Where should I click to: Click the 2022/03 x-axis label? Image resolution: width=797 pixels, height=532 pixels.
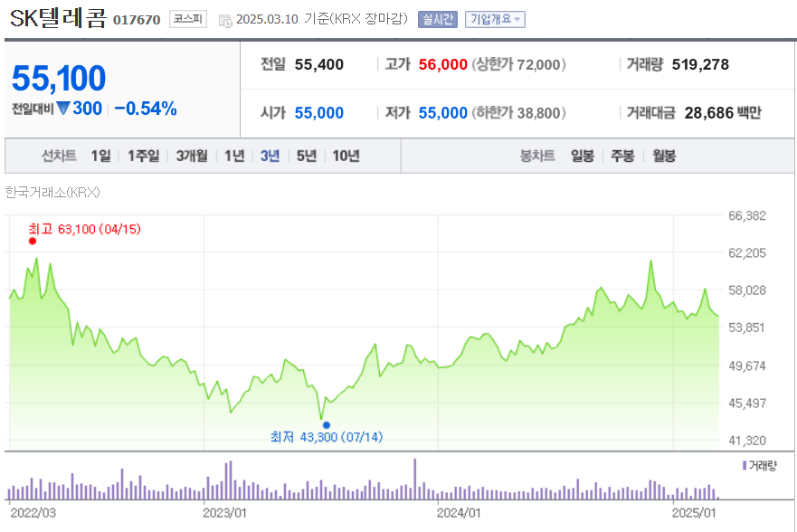(x=33, y=513)
